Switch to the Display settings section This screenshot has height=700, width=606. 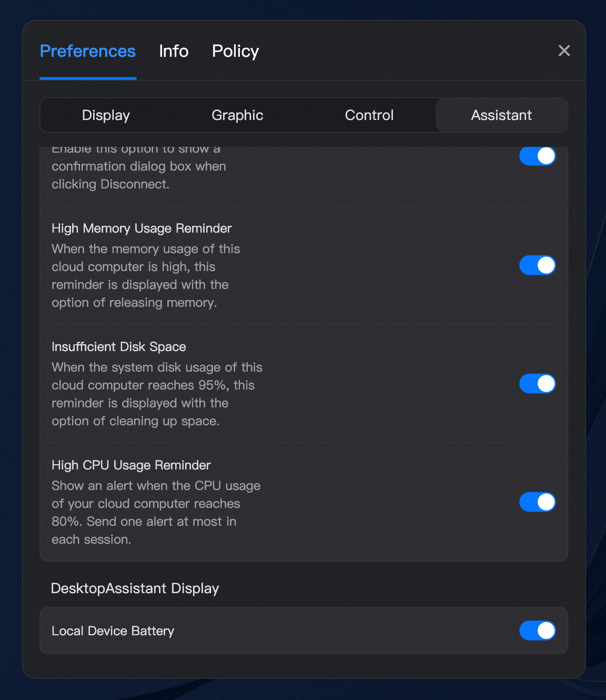[105, 115]
